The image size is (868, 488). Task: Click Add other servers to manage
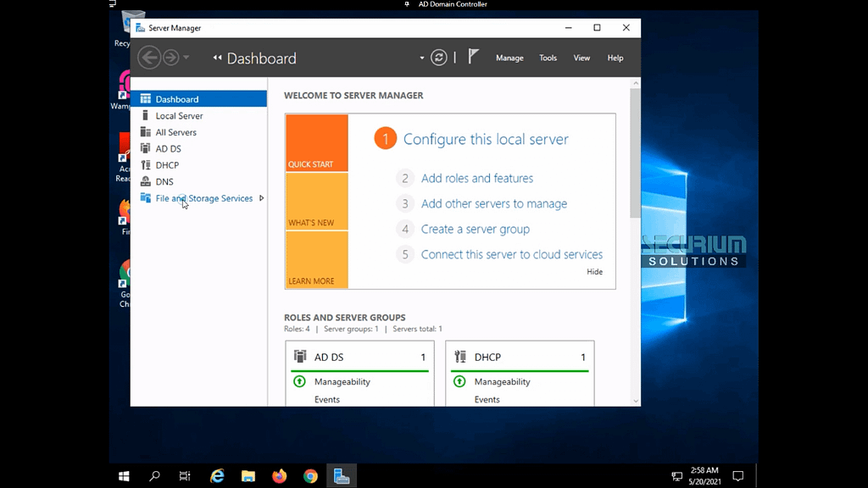tap(494, 203)
